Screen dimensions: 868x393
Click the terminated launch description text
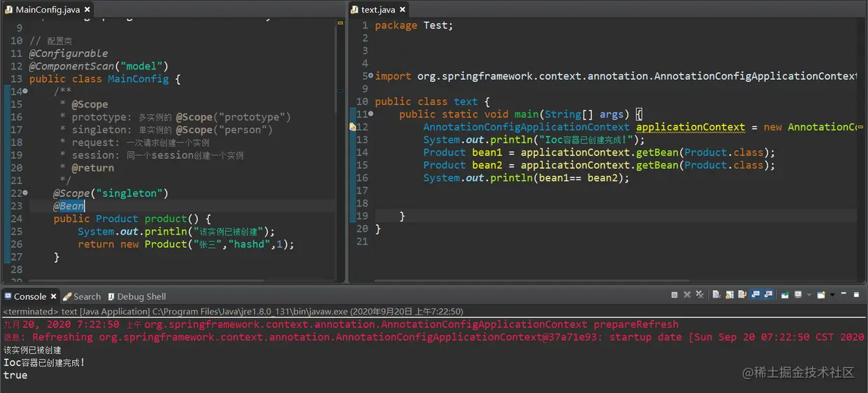point(232,311)
